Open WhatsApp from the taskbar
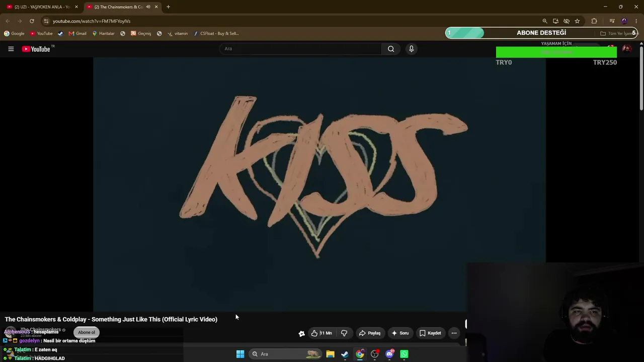Viewport: 644px width, 362px height. coord(404,354)
